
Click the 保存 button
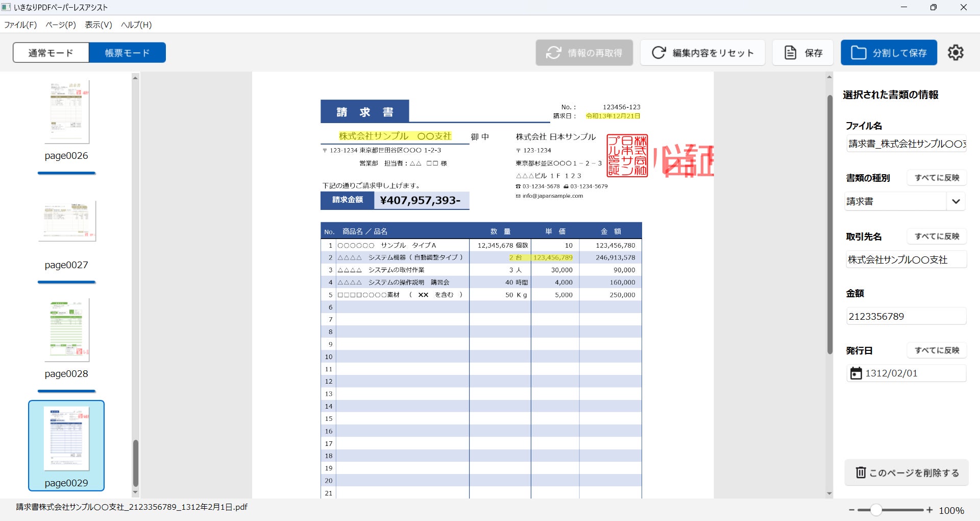tap(802, 53)
